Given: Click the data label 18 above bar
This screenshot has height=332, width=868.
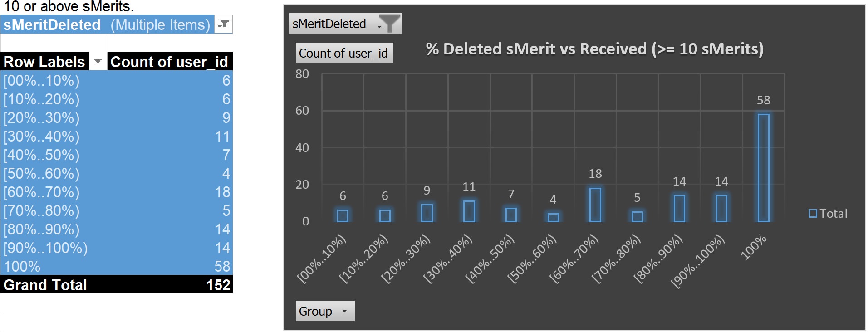Looking at the screenshot, I should tap(595, 173).
